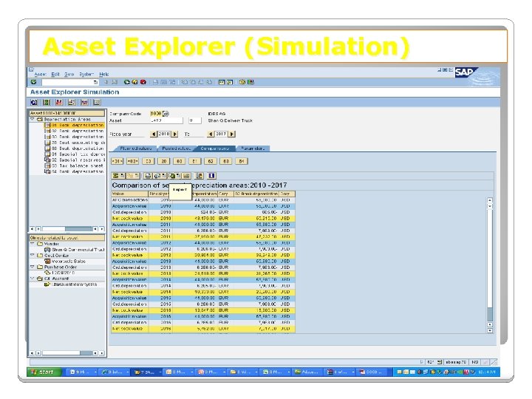Select the Acquisition value 2011 row
Screen dimensions: 532x399
point(203,225)
